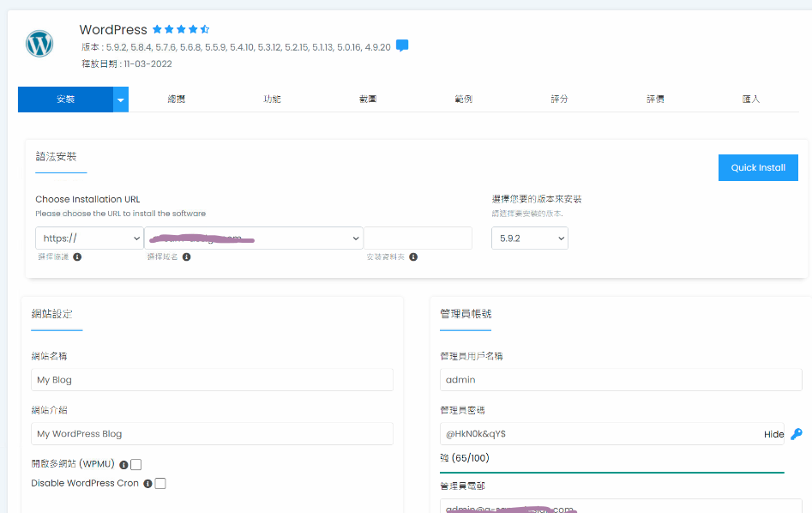812x513 pixels.
Task: Click the 網站名稱 field containing My Blog
Action: point(212,380)
